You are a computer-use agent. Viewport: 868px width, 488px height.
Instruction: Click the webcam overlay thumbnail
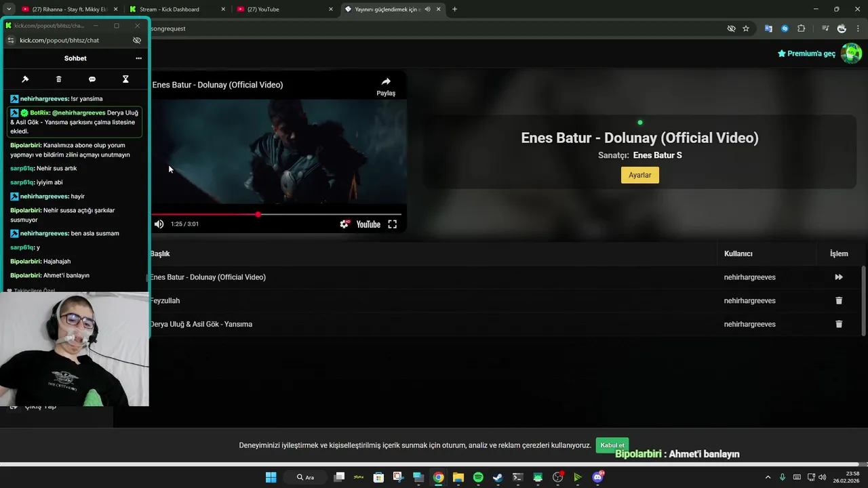75,349
